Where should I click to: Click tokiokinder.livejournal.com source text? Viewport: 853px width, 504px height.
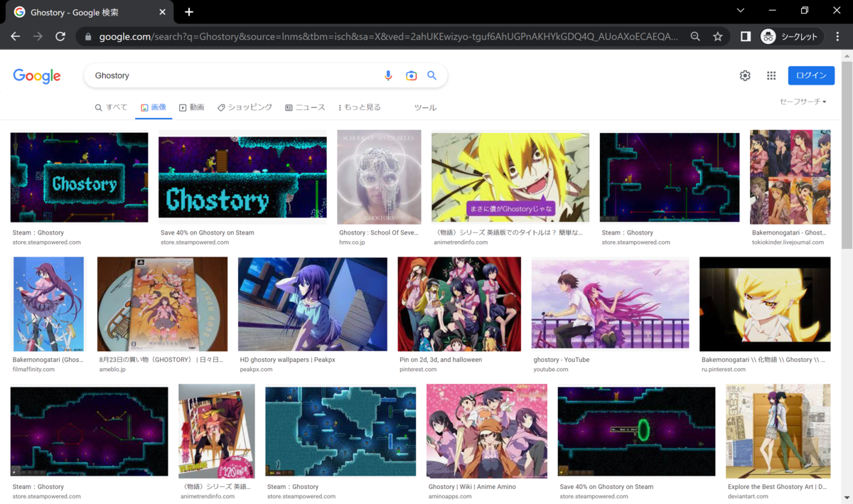(788, 242)
